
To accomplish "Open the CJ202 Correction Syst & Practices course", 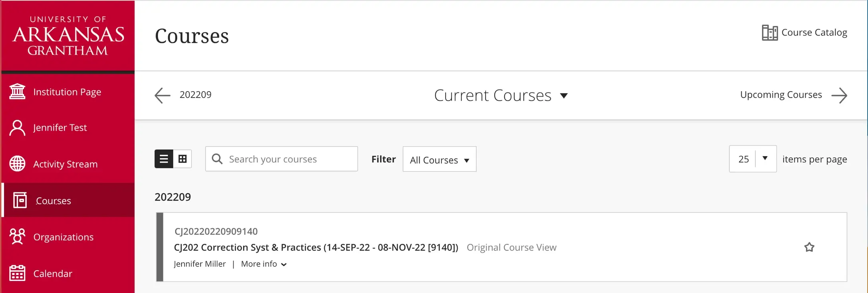I will pos(316,247).
